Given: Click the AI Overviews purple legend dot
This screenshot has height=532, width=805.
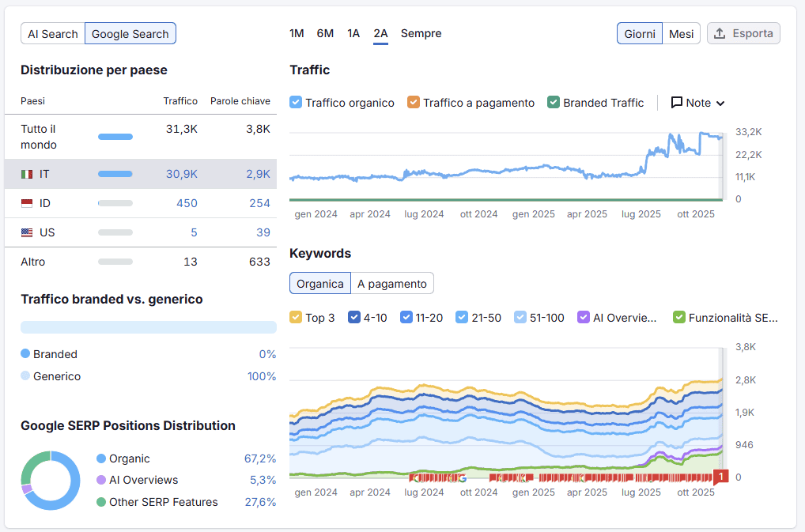Looking at the screenshot, I should 101,480.
